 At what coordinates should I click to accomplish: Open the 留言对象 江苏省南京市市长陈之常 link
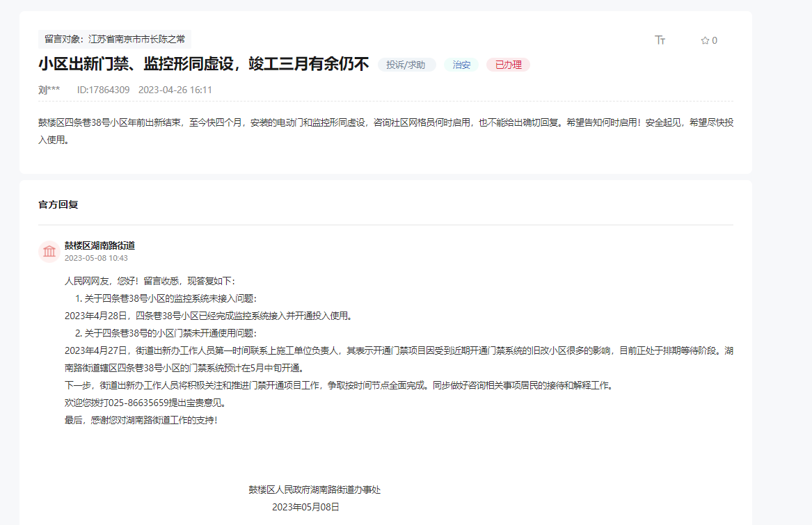click(116, 40)
